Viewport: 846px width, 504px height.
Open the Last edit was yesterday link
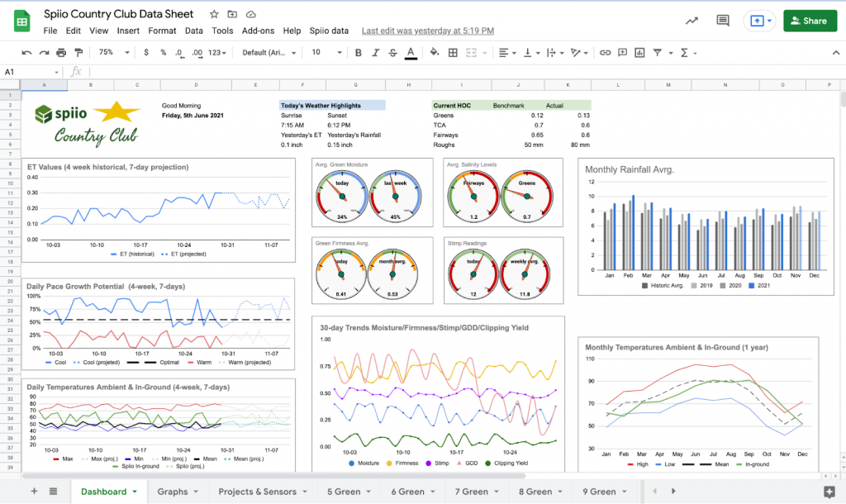pyautogui.click(x=428, y=31)
